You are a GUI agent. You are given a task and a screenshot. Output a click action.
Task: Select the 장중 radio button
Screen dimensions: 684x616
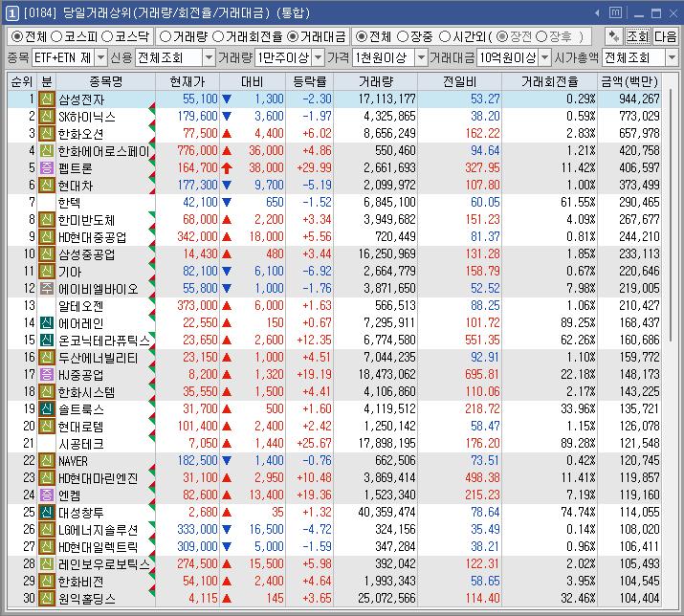pos(403,36)
